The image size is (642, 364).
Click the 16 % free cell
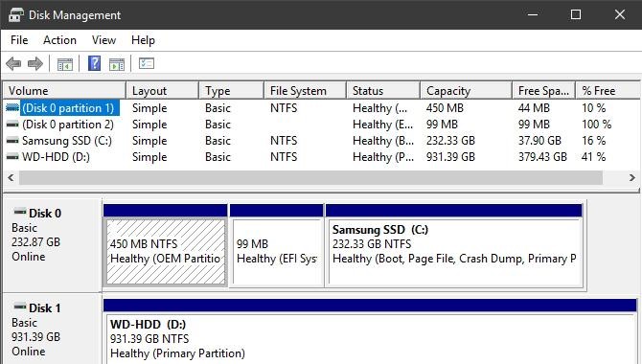(x=594, y=141)
